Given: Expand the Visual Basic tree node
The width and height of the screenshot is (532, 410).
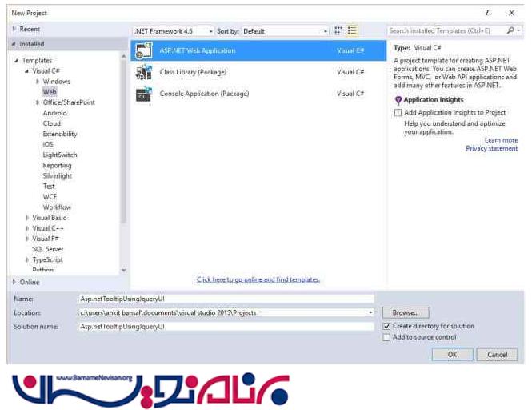Looking at the screenshot, I should click(27, 218).
